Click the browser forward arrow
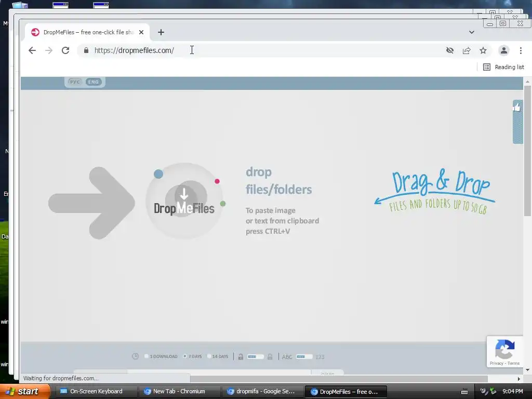532x399 pixels. [49, 50]
